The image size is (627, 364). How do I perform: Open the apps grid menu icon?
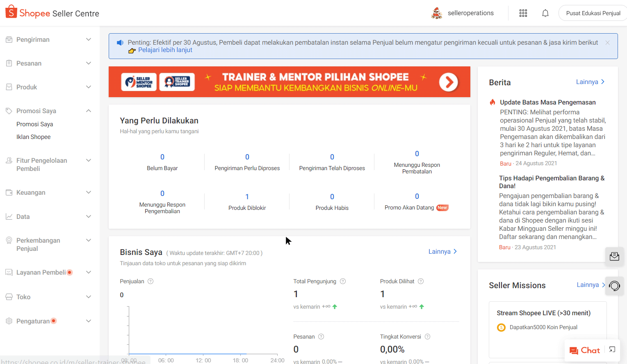pyautogui.click(x=523, y=13)
